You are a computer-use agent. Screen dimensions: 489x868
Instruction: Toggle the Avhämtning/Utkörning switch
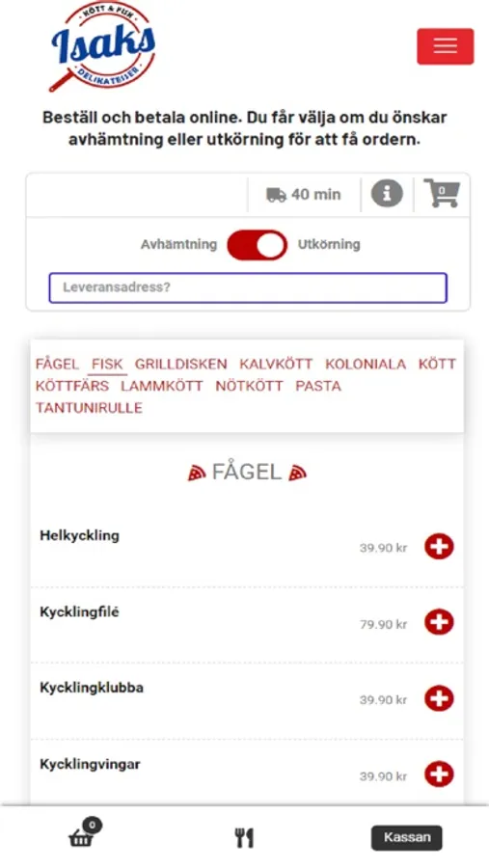pyautogui.click(x=257, y=245)
